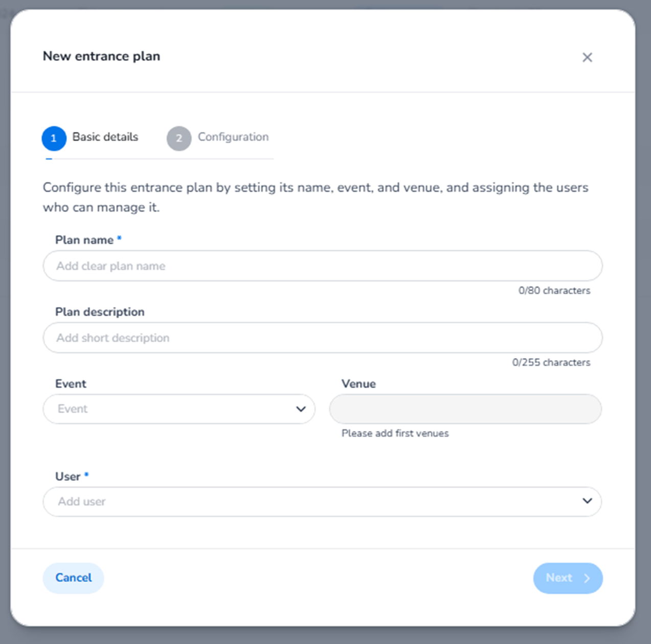Click into the Plan description field
Viewport: 651px width, 644px height.
(x=322, y=338)
